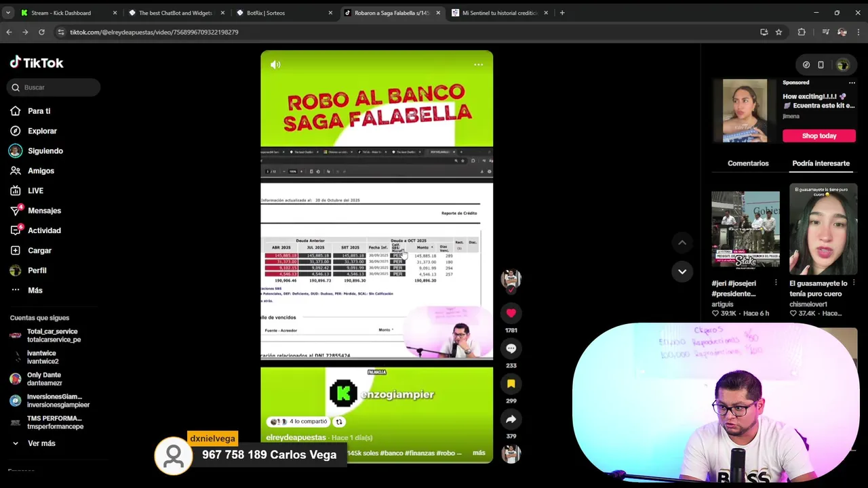Click the repost icon next to '4 lo compartió'
The image size is (868, 488).
pyautogui.click(x=339, y=422)
